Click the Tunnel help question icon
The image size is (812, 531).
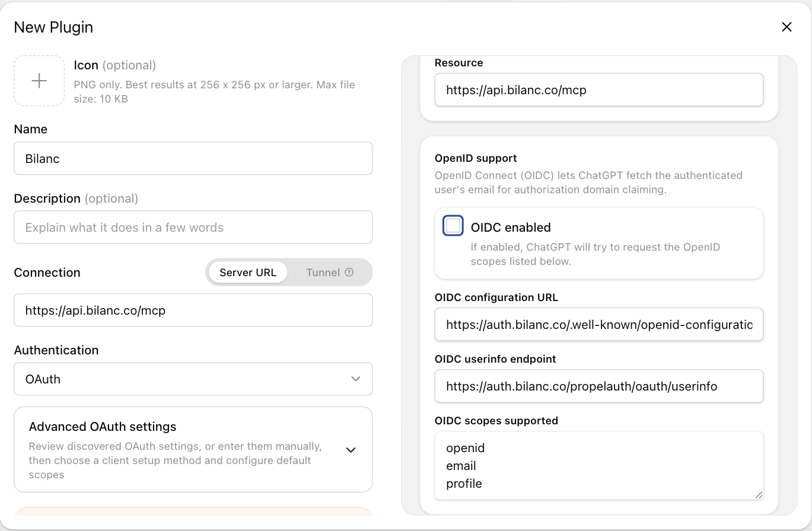349,273
